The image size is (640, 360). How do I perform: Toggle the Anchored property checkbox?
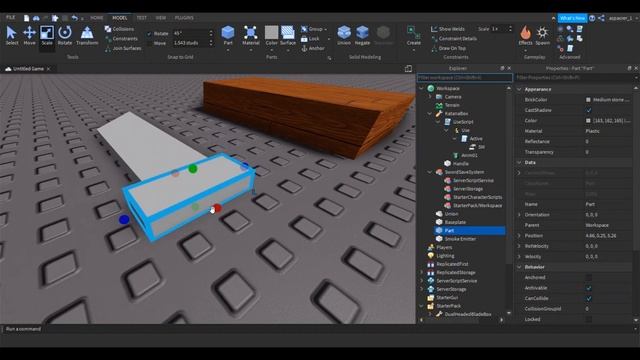click(x=589, y=278)
